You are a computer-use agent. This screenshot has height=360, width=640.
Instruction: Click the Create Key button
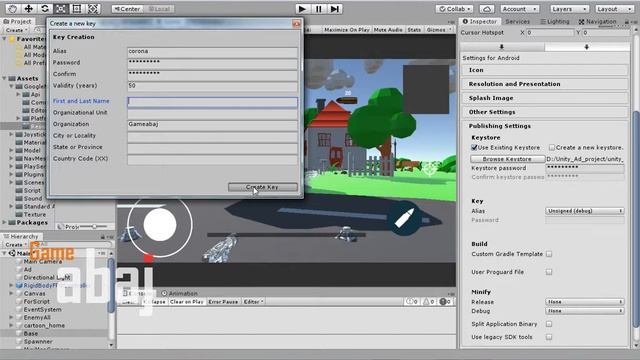(262, 187)
